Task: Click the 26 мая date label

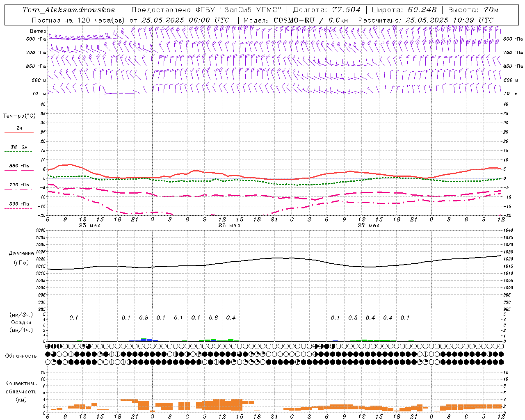Action: (x=229, y=226)
